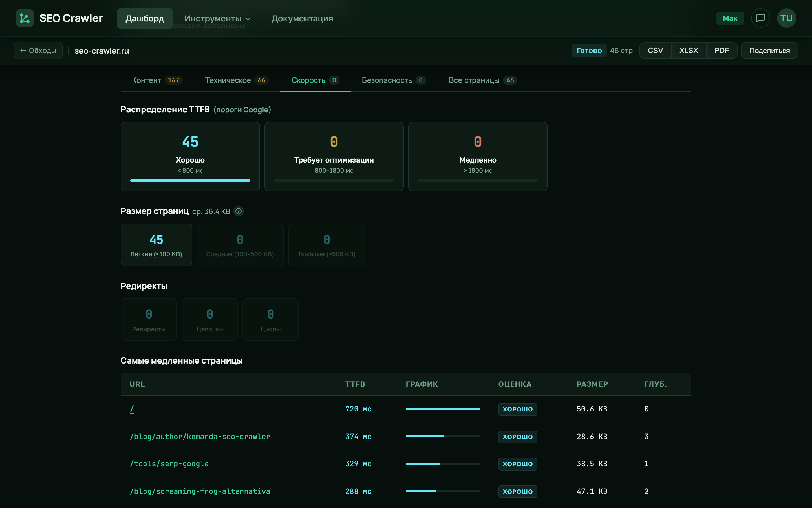Click the Циклы count card
The image size is (812, 508).
(x=270, y=319)
